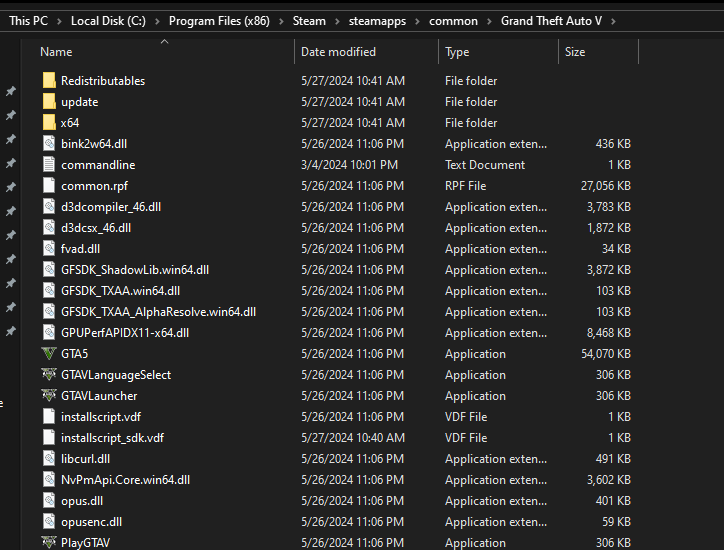Select the GTAVLanguageSelect application icon
Screen dimensions: 724x550
pyautogui.click(x=49, y=375)
